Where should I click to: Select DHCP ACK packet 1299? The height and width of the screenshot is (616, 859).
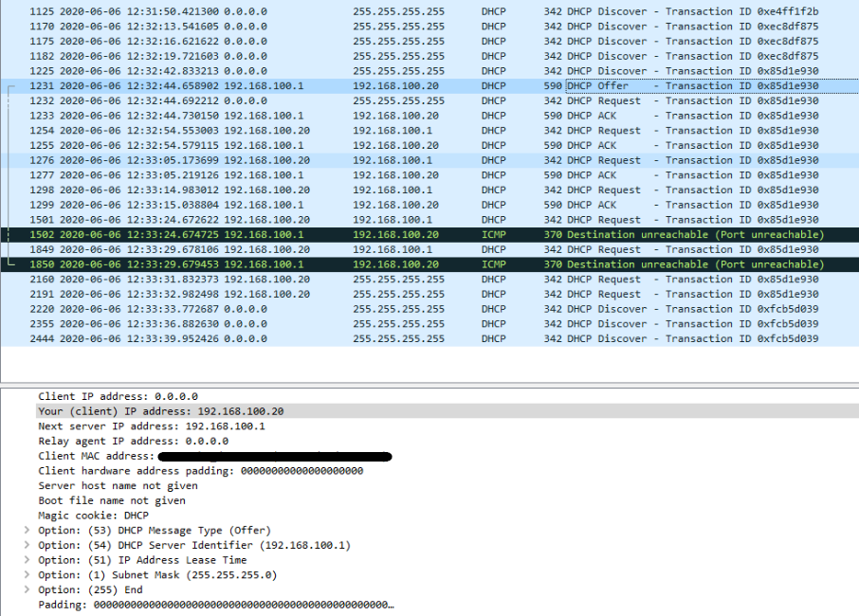click(x=284, y=204)
